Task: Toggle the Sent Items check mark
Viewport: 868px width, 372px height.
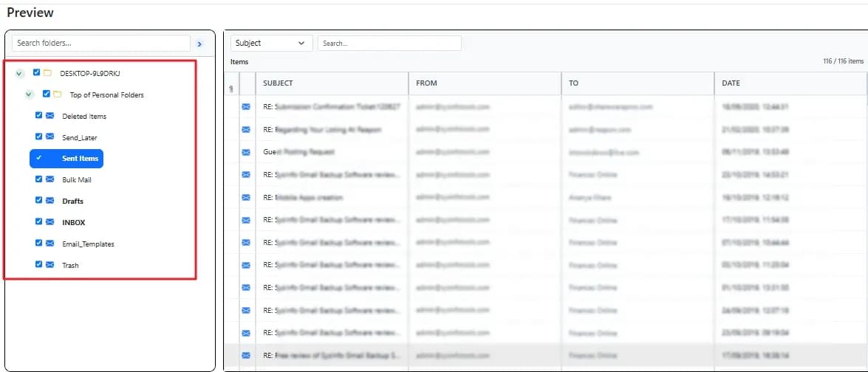Action: 38,158
